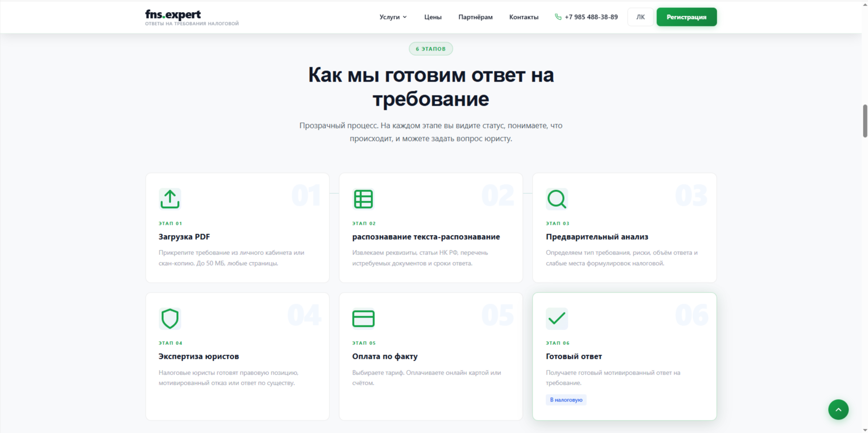The width and height of the screenshot is (868, 433).
Task: Call the number +7 985 488-38-89
Action: [x=591, y=17]
